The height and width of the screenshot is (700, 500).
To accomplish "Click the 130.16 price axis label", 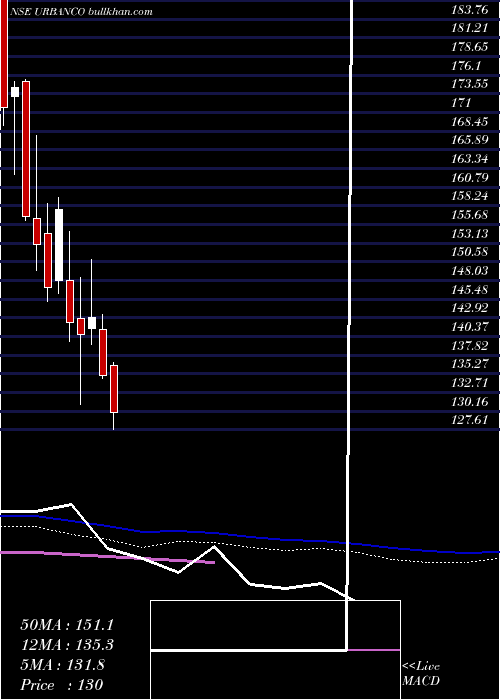I will 469,401.
